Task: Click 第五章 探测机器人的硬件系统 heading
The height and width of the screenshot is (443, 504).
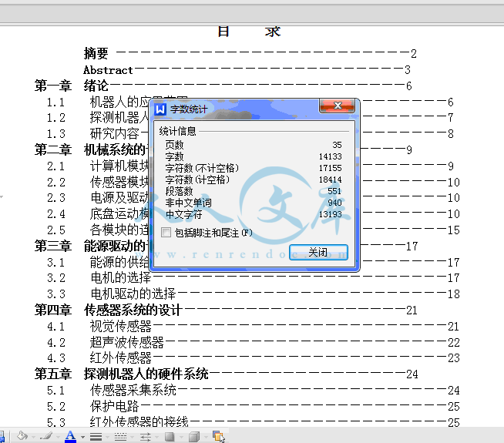Action: [122, 374]
